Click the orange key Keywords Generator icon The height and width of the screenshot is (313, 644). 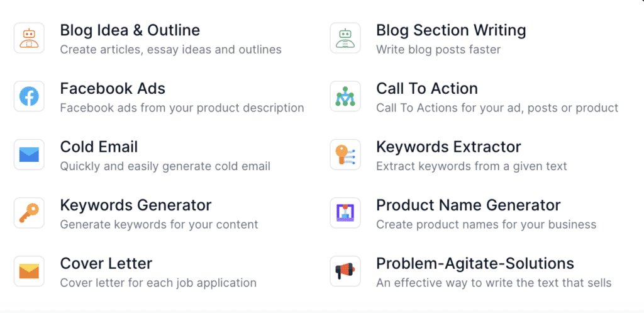(29, 213)
